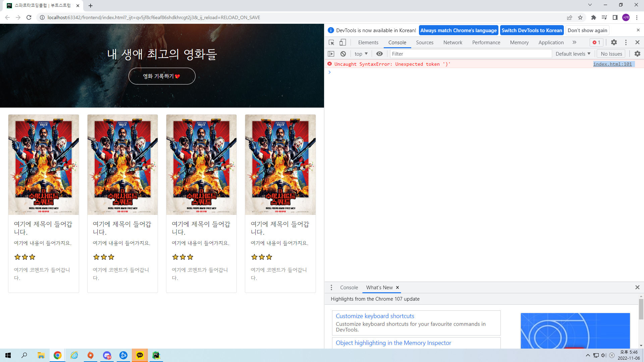This screenshot has width=644, height=362.
Task: Click Don't show again button
Action: tap(587, 31)
